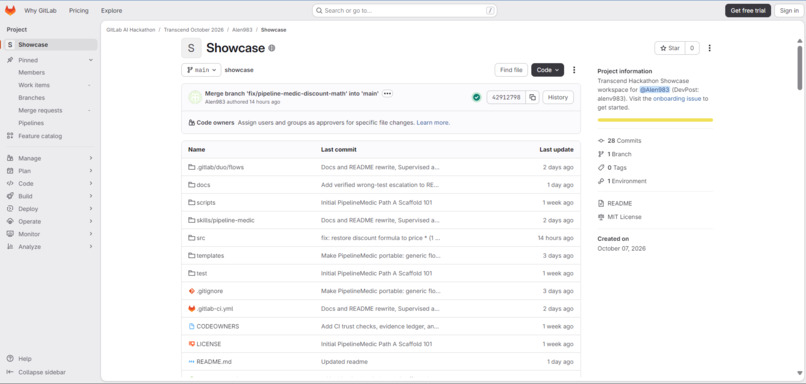Click the Find file button

[511, 70]
